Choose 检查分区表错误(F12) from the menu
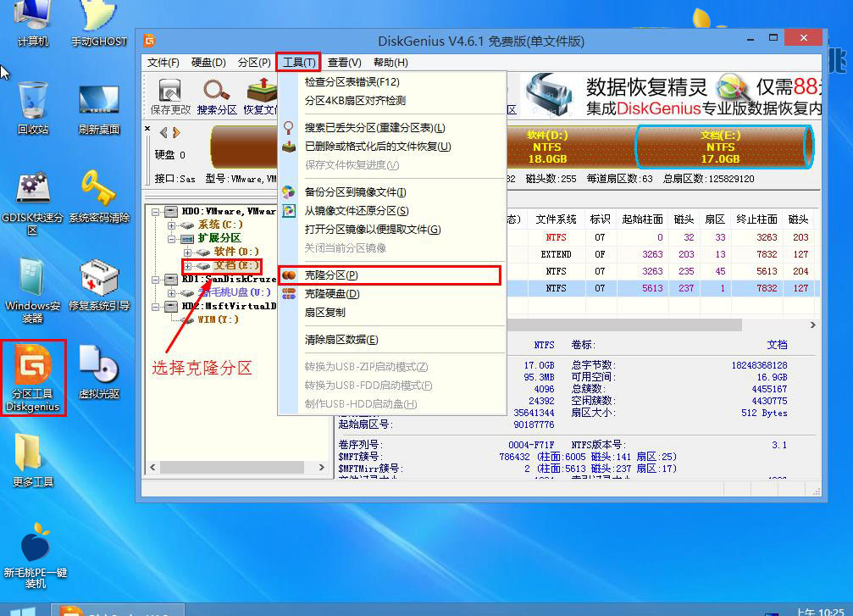Viewport: 853px width, 616px height. pos(391,81)
